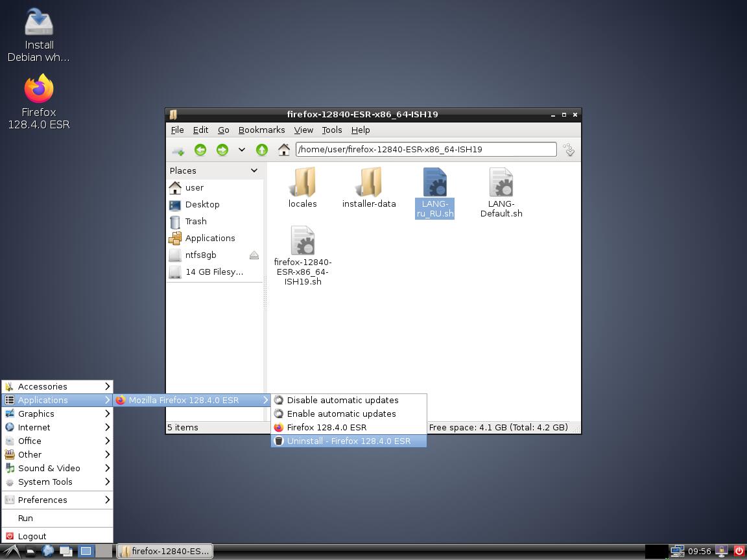Select user home in Places sidebar

coord(215,187)
